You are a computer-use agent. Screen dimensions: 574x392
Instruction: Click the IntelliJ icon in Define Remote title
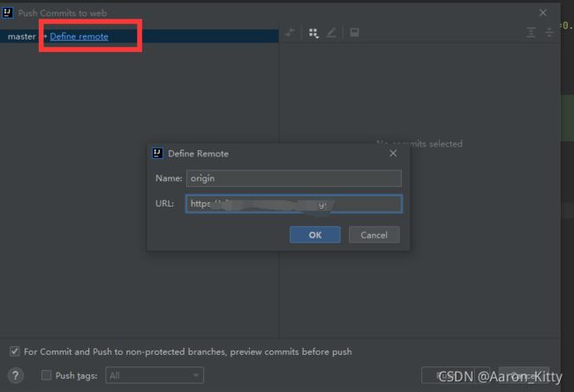[x=157, y=153]
